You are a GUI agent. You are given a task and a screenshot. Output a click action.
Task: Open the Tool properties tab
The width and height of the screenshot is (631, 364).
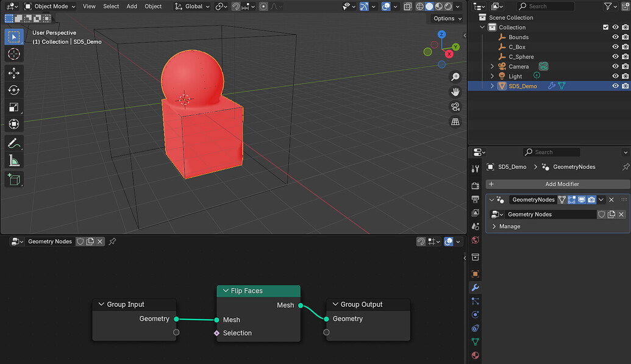click(x=476, y=169)
